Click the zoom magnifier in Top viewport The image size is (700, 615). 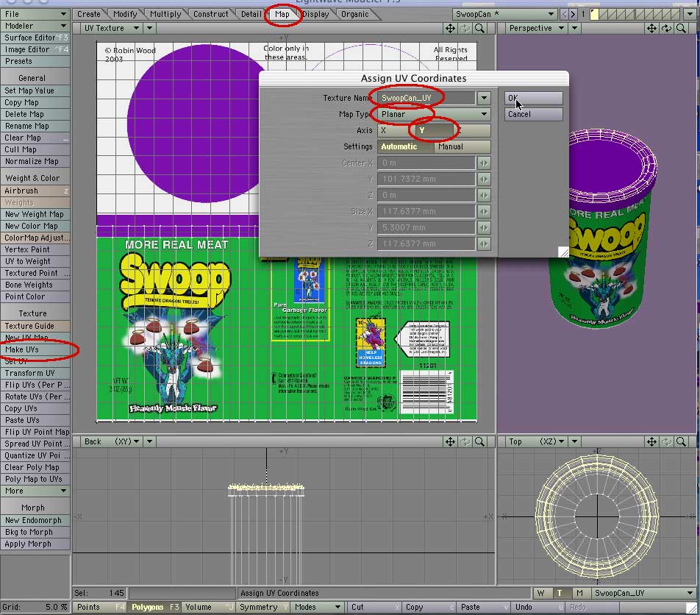point(681,441)
